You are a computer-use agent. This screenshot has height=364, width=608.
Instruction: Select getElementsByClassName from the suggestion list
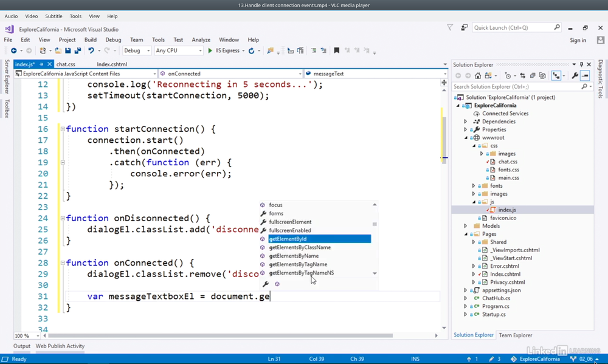click(300, 247)
